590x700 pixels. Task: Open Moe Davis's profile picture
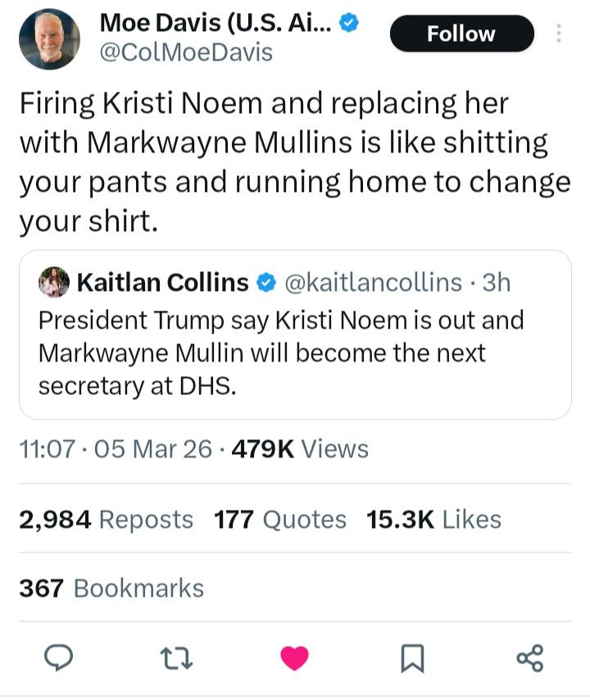[x=49, y=39]
